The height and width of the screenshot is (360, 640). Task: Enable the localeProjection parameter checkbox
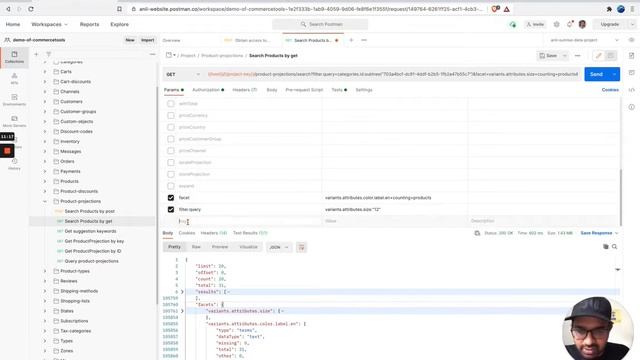[171, 162]
